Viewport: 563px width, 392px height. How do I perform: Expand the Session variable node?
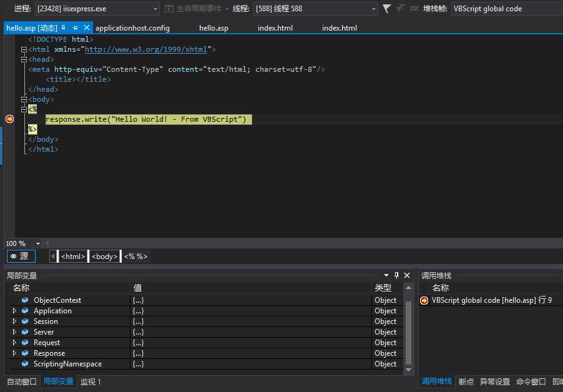click(15, 321)
